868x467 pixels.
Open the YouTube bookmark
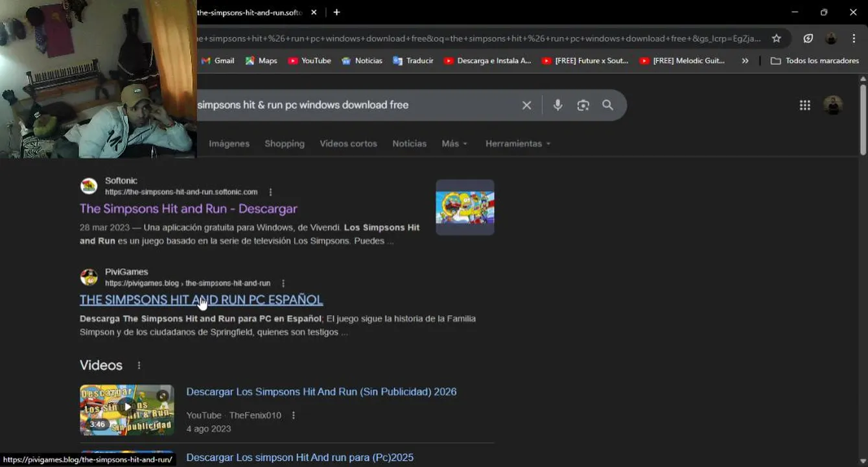[310, 60]
